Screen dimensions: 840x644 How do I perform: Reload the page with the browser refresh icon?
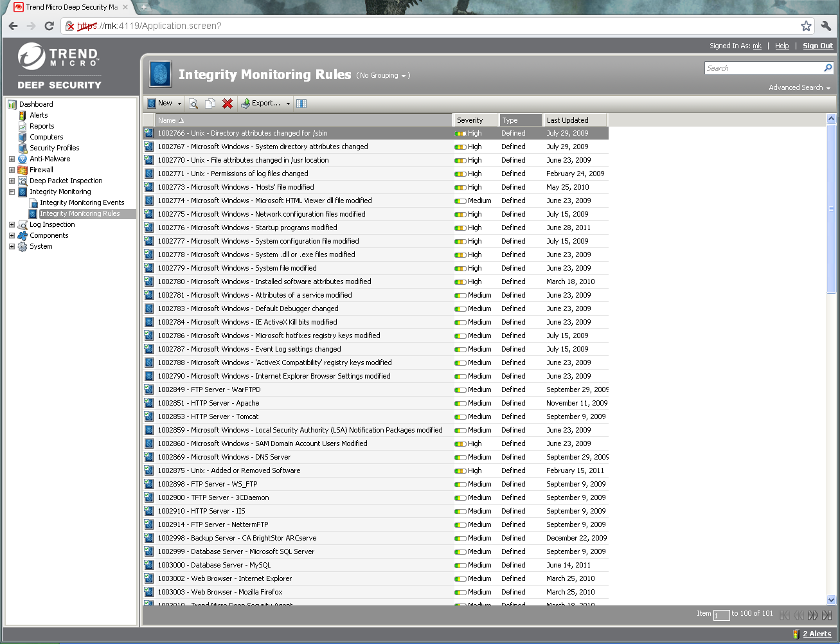pyautogui.click(x=49, y=26)
